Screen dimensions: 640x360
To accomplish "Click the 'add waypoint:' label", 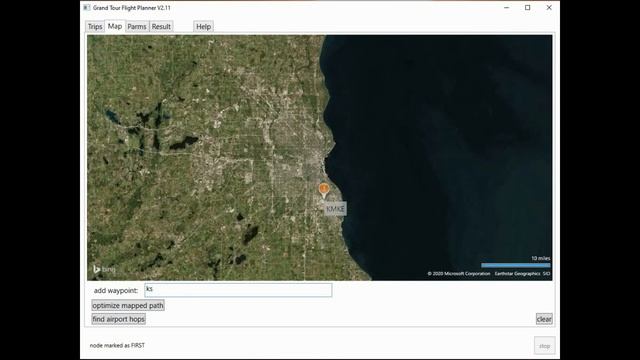I will (x=116, y=291).
